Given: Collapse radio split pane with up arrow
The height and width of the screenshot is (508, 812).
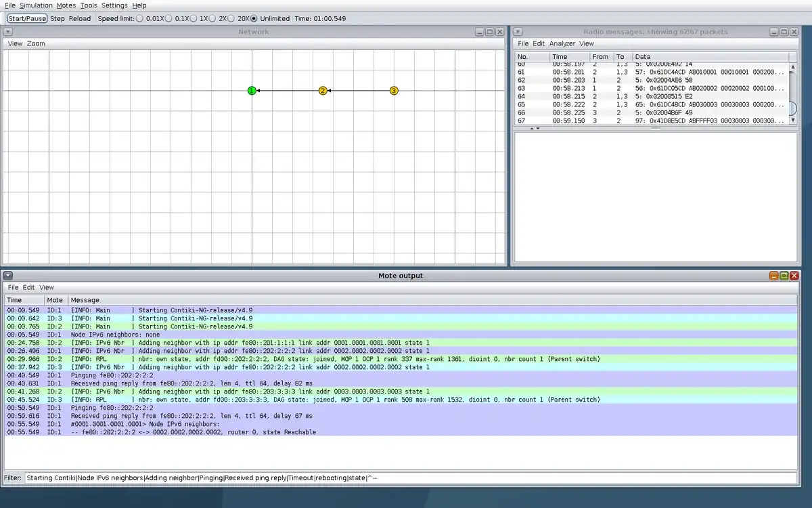Looking at the screenshot, I should [531, 128].
